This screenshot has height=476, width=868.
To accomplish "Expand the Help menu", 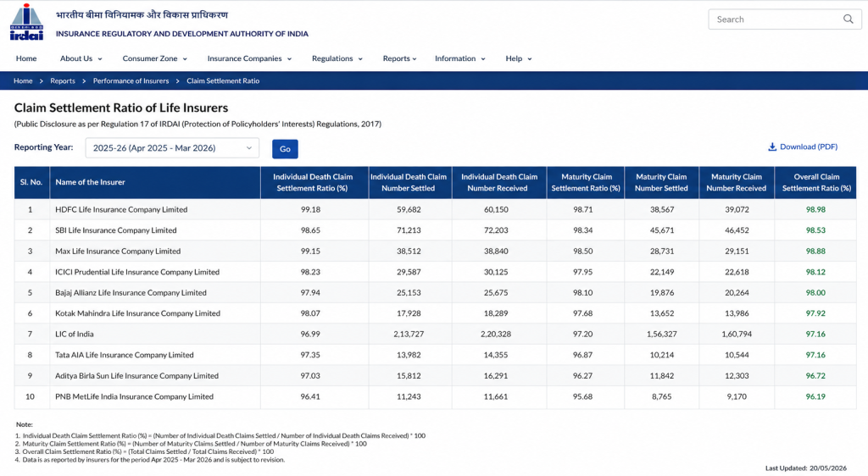I will [518, 58].
